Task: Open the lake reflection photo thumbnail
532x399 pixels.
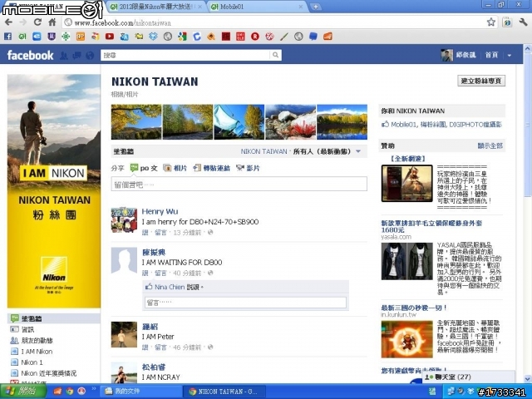Action: (x=342, y=122)
